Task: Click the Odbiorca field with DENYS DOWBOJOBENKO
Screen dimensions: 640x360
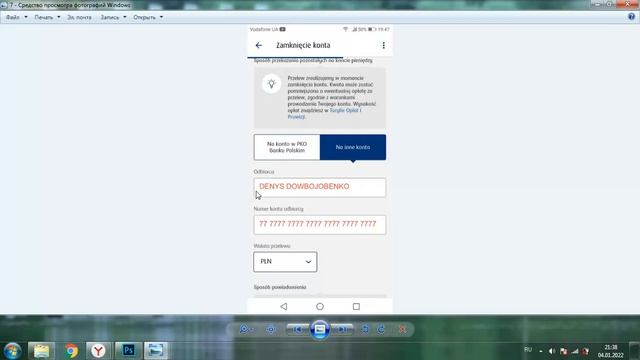Action: (320, 187)
